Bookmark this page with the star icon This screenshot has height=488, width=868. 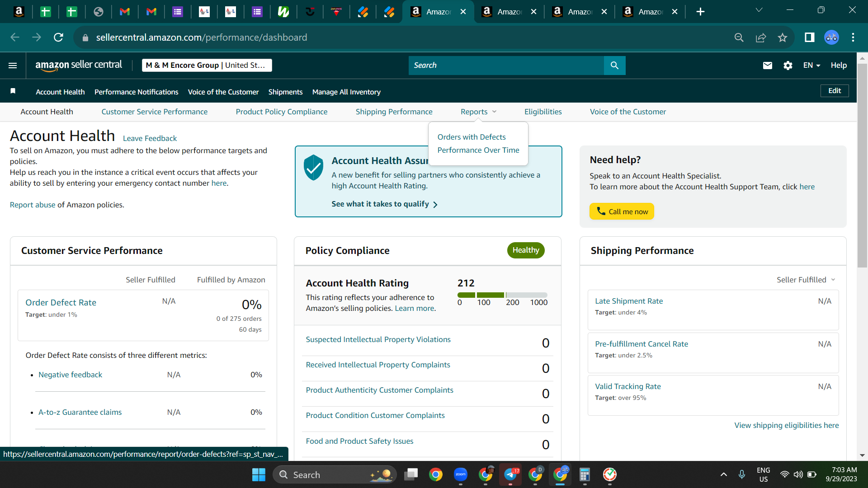[783, 38]
